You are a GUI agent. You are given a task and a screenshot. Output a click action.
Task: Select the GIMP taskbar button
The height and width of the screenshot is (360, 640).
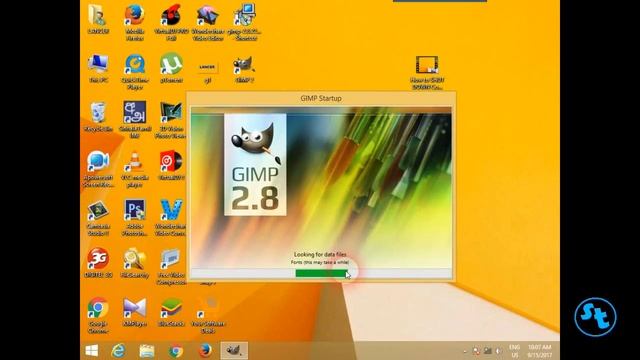click(234, 351)
